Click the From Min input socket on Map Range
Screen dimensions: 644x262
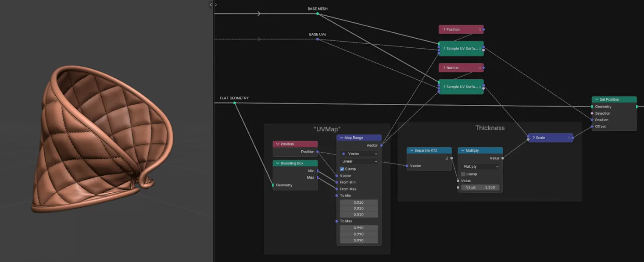click(x=336, y=182)
